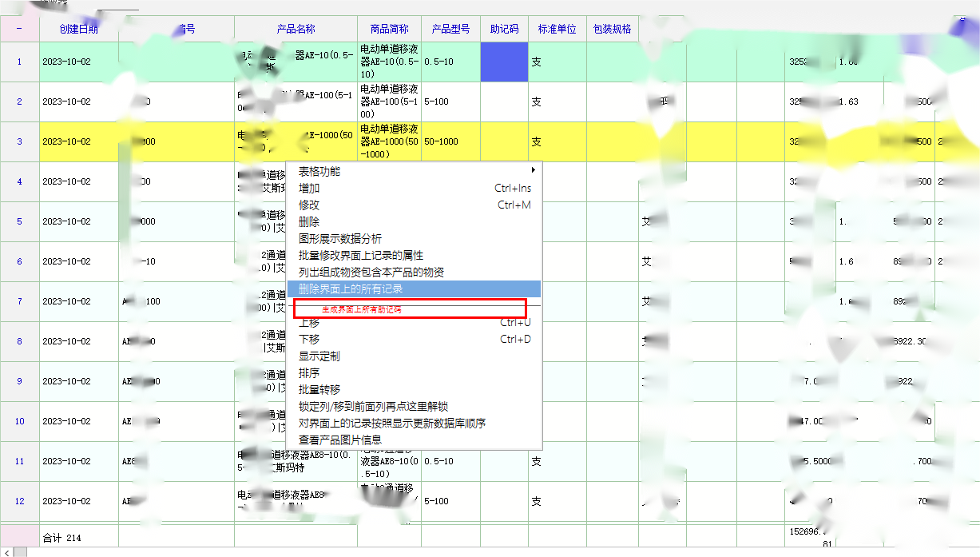Open 显示定制 from the context menu

tap(319, 356)
